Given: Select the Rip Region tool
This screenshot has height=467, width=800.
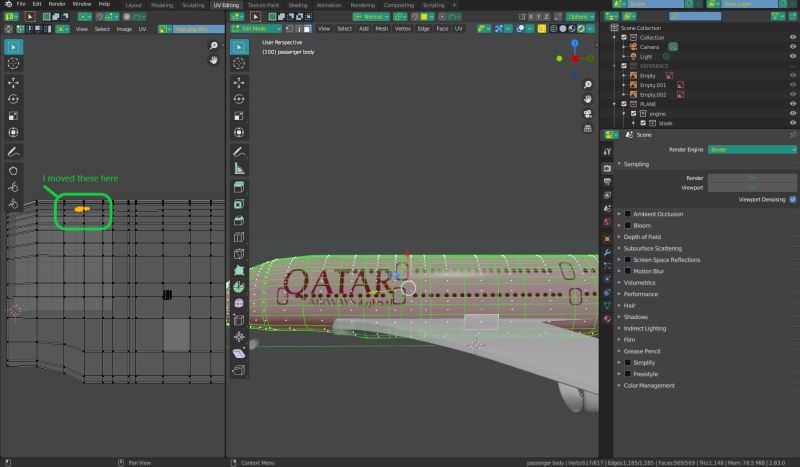Looking at the screenshot, I should click(x=239, y=370).
